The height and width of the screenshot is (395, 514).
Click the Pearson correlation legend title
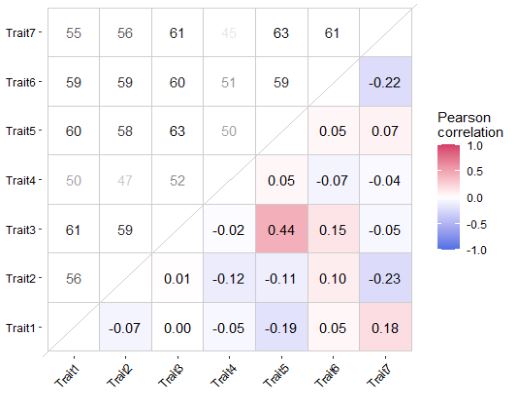(470, 125)
